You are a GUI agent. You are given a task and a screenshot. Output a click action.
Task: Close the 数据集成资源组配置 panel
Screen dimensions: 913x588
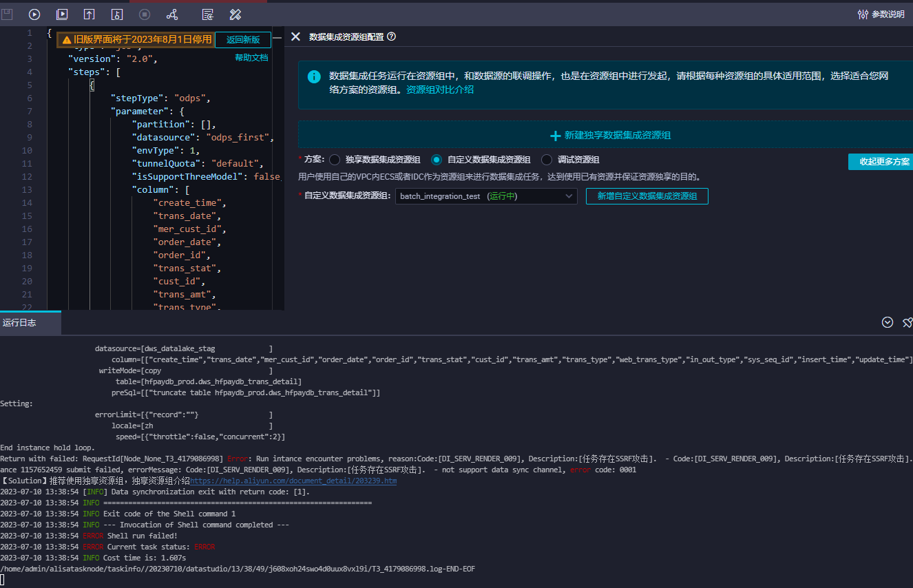pos(295,36)
